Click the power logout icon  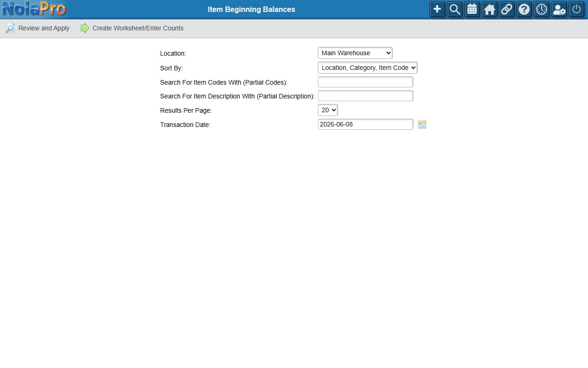[x=577, y=9]
